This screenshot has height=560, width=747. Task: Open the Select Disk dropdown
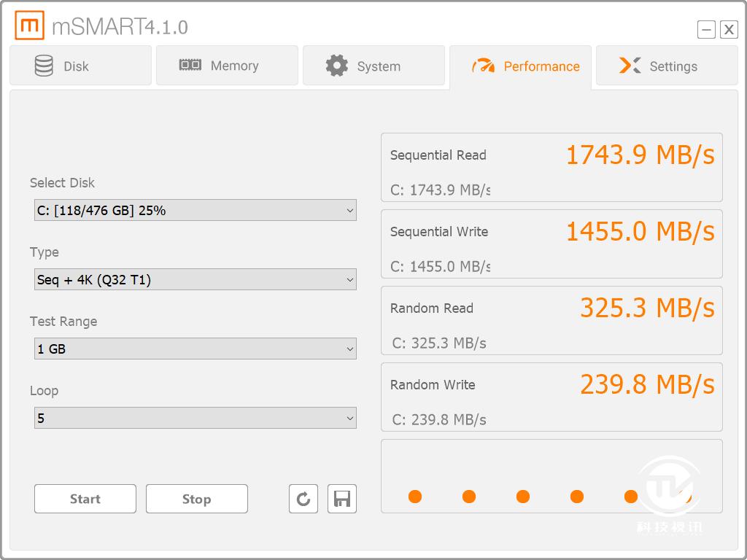(195, 211)
